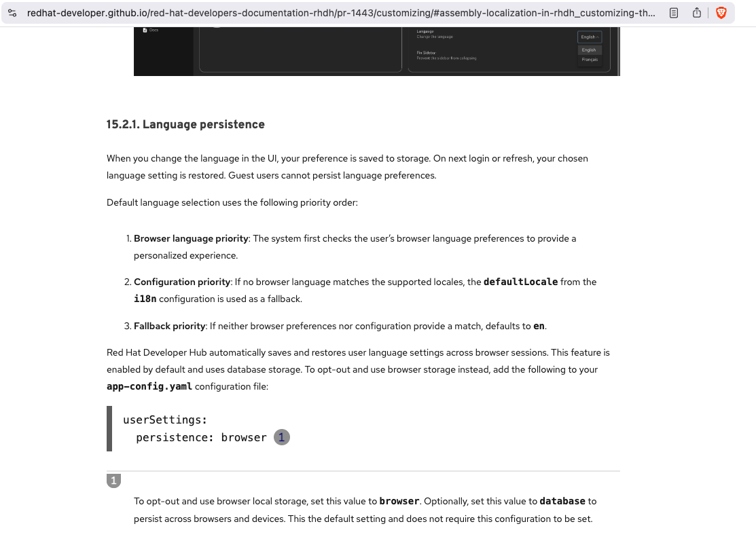The width and height of the screenshot is (756, 541).
Task: Click the share page icon
Action: [697, 13]
